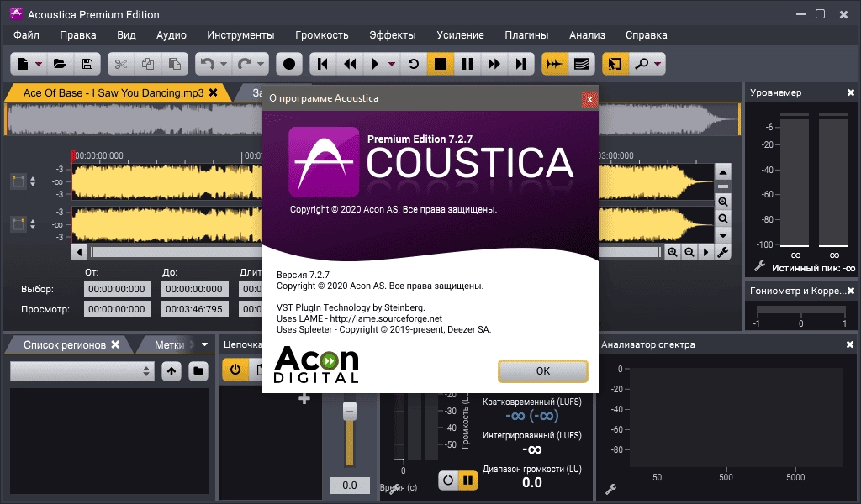This screenshot has width=861, height=504.
Task: Open a file with the folder icon
Action: [x=60, y=64]
